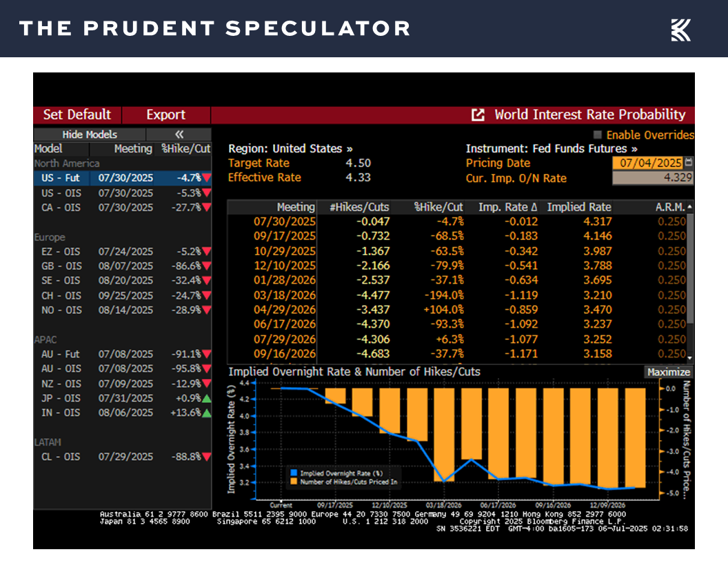Click the table scrollbar up arrow
Screen dimensions: 728x563
690,207
